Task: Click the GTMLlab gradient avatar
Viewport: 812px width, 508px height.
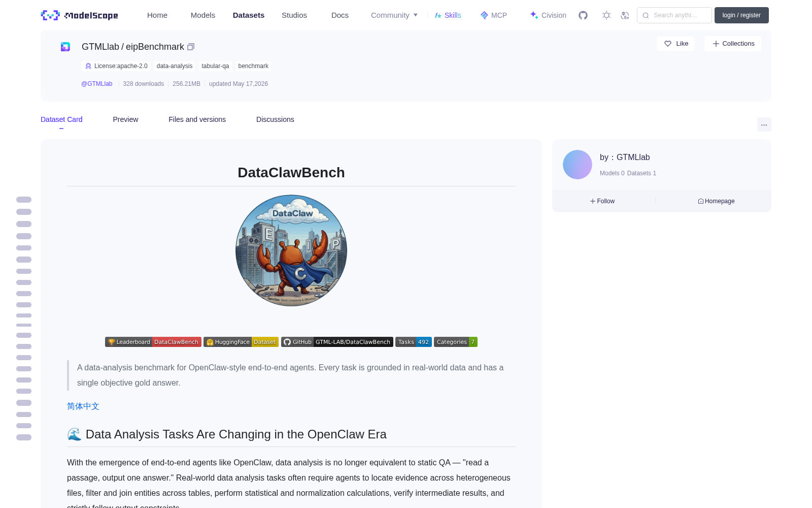Action: coord(578,165)
